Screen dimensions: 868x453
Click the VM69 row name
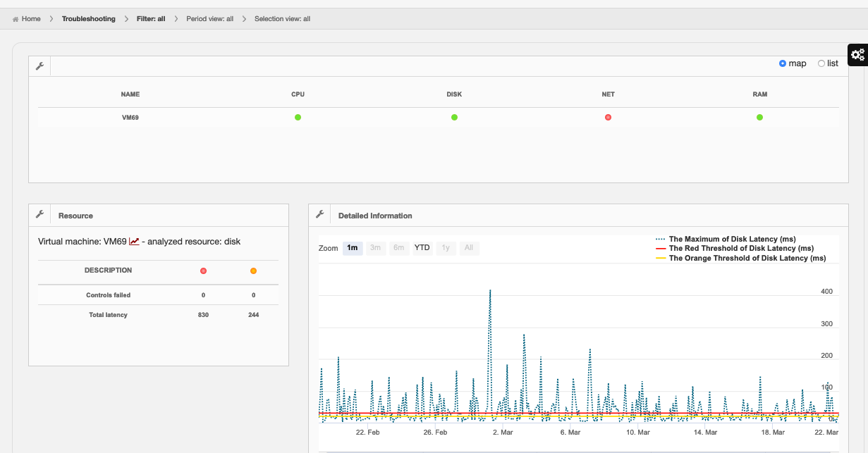pyautogui.click(x=130, y=118)
